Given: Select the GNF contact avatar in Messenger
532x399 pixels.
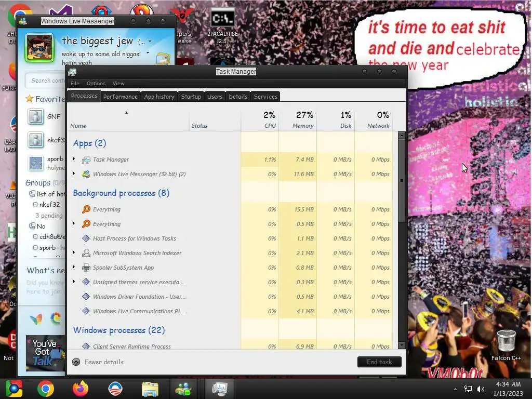Looking at the screenshot, I should click(x=36, y=116).
